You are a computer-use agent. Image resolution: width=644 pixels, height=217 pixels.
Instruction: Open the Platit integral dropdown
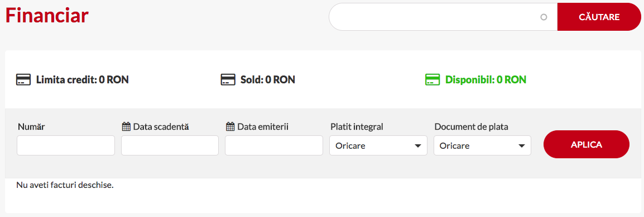coord(378,145)
